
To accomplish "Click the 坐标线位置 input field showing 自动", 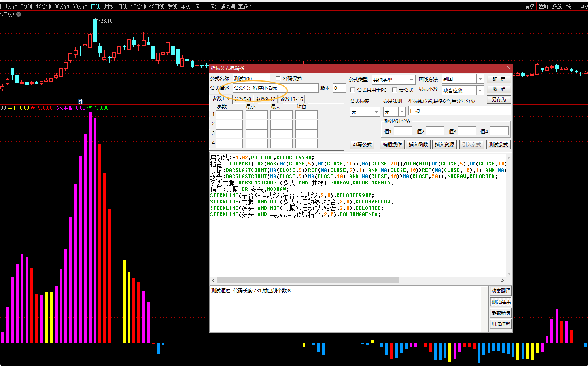I will pyautogui.click(x=459, y=111).
